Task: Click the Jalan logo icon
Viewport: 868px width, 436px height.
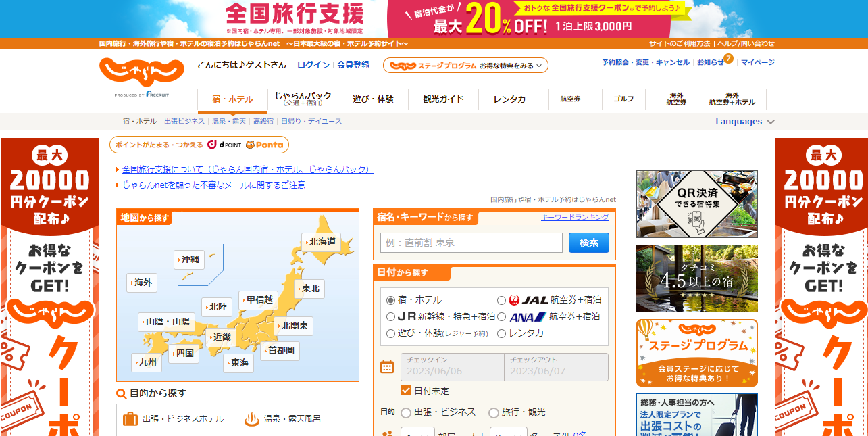Action: coord(141,72)
